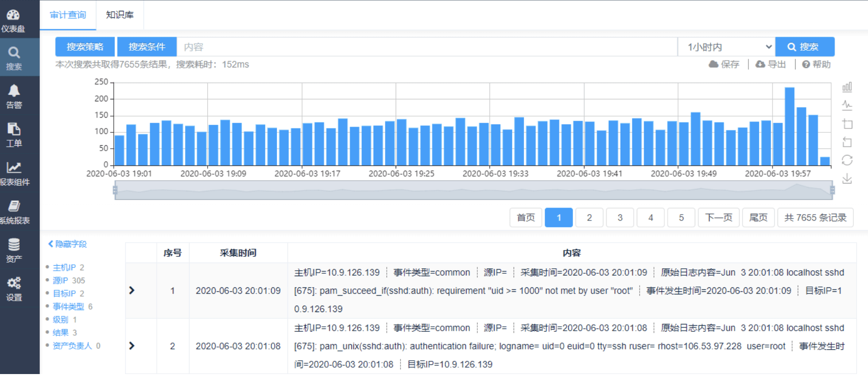Screen dimensions: 868x377
Task: Select the 审计查询 tab
Action: pyautogui.click(x=68, y=15)
